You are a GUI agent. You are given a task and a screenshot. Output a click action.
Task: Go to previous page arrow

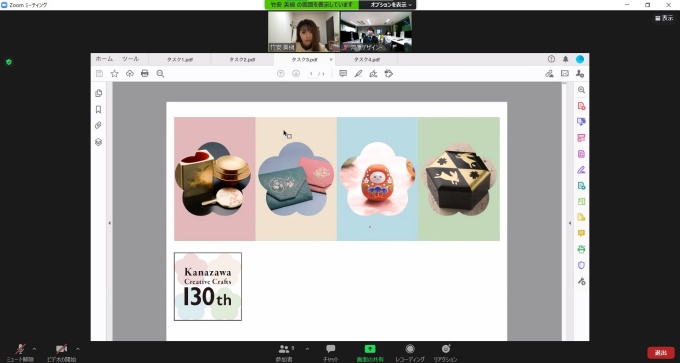click(281, 74)
